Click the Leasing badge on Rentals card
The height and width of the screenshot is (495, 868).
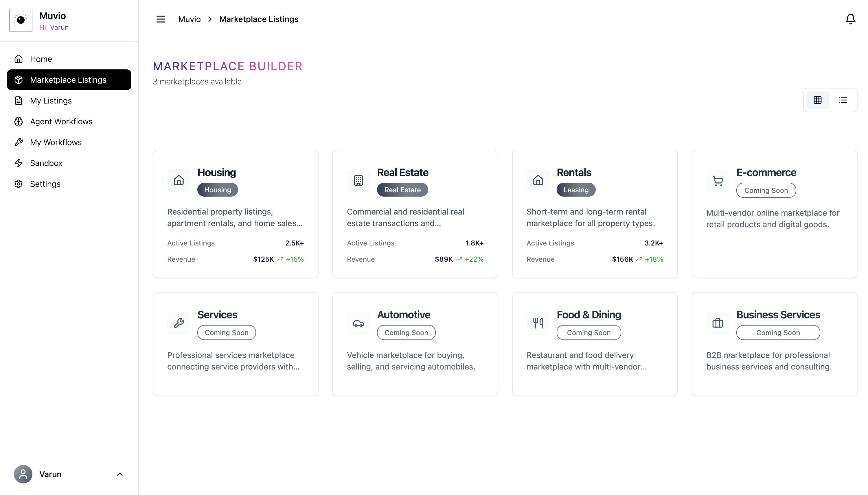click(576, 190)
